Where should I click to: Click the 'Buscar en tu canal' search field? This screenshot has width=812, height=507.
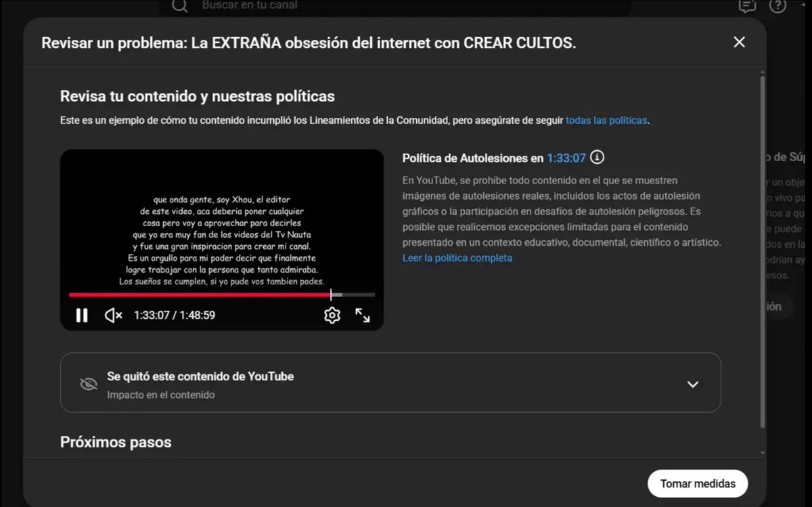[x=396, y=6]
